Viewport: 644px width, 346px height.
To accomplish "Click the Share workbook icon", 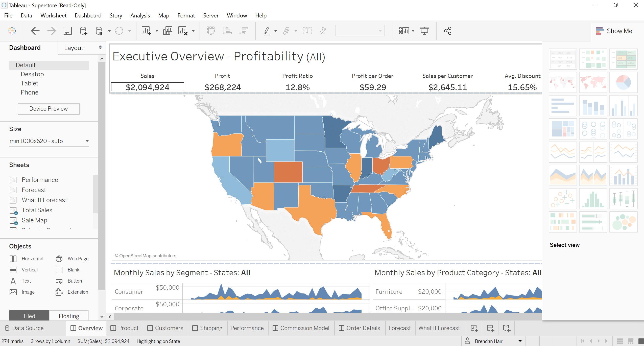I will click(x=447, y=31).
